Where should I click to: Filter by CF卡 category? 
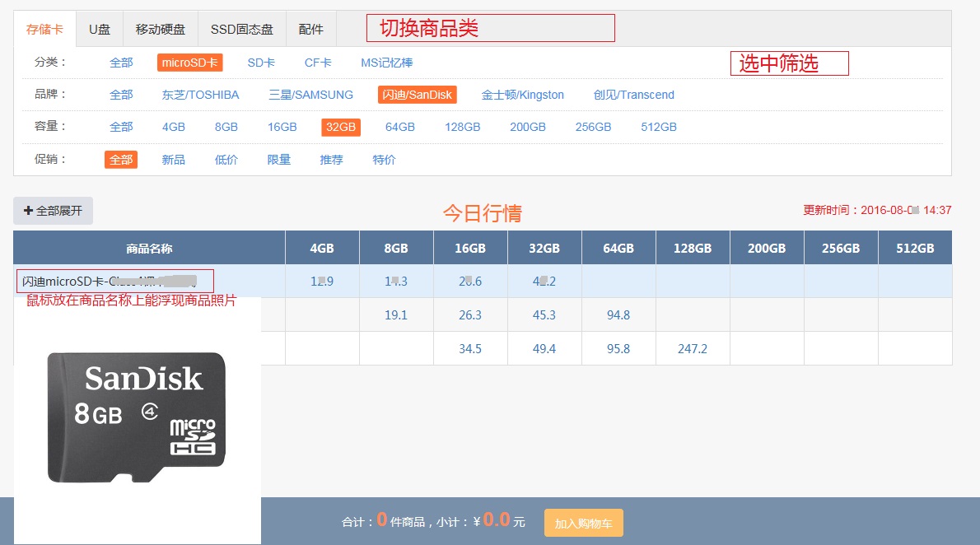click(x=318, y=63)
